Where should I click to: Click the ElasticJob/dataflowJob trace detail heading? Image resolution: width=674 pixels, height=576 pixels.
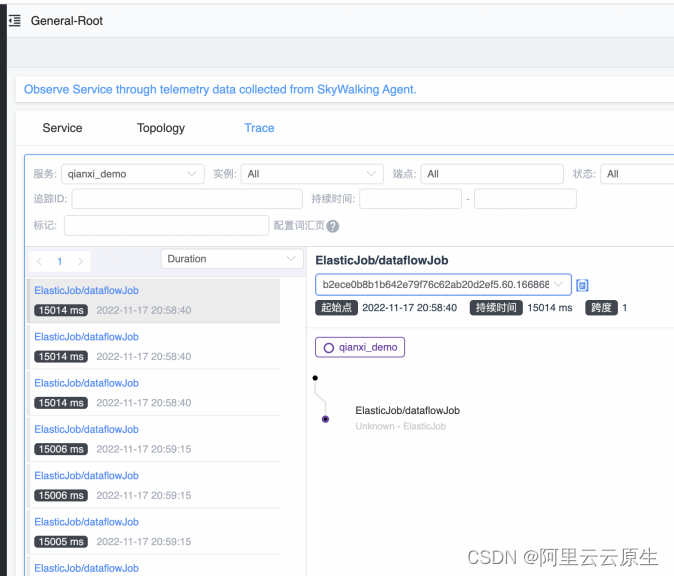coord(382,260)
